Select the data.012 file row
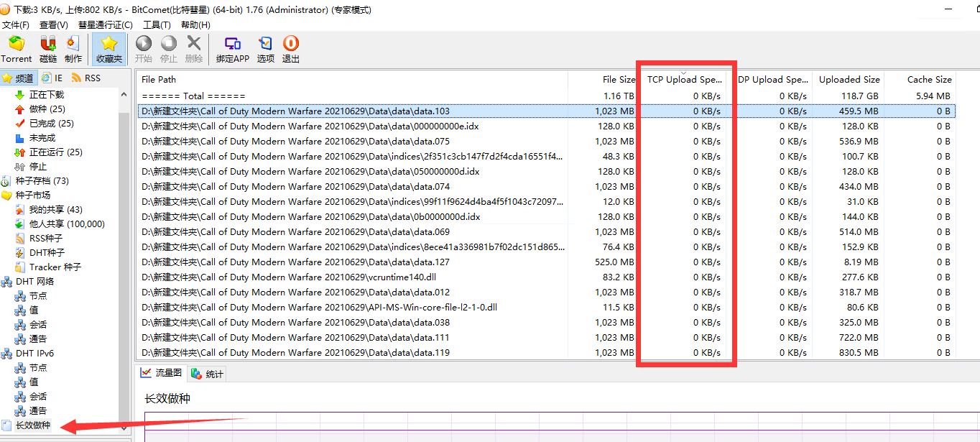 [546, 292]
